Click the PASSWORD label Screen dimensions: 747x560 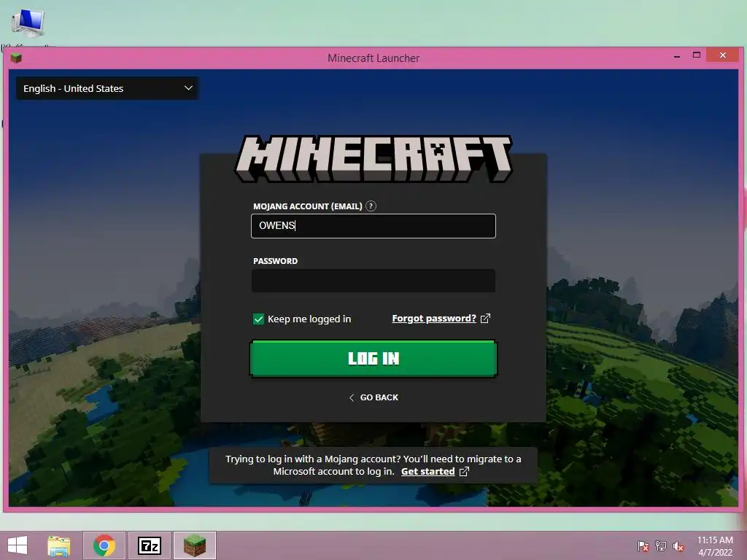pyautogui.click(x=275, y=261)
